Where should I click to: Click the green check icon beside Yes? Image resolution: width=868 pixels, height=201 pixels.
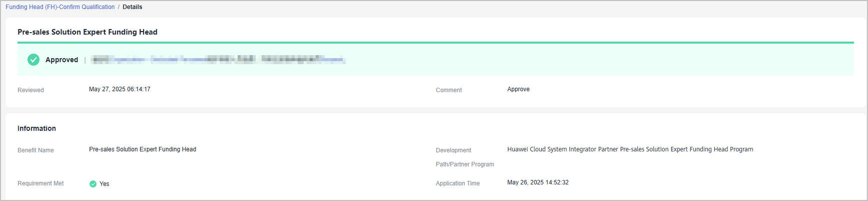point(93,184)
